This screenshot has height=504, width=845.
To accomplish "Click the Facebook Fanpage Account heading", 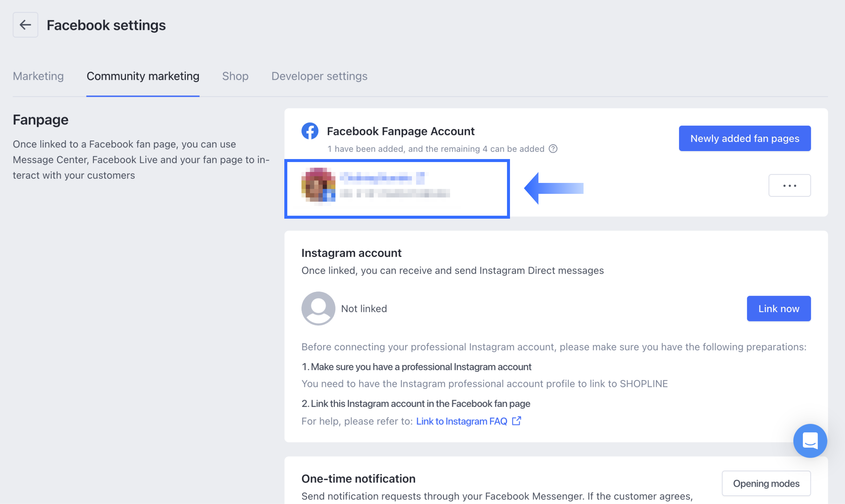I will pyautogui.click(x=400, y=131).
